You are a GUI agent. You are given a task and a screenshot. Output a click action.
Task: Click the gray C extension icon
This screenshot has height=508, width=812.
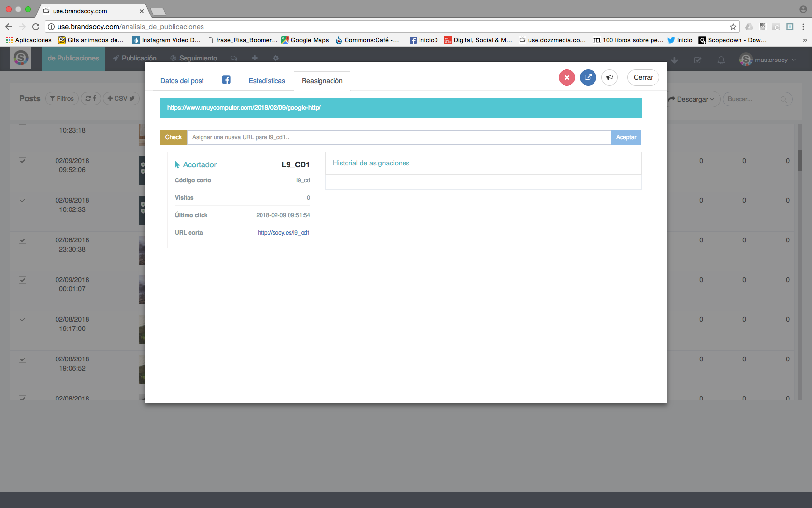coord(776,27)
